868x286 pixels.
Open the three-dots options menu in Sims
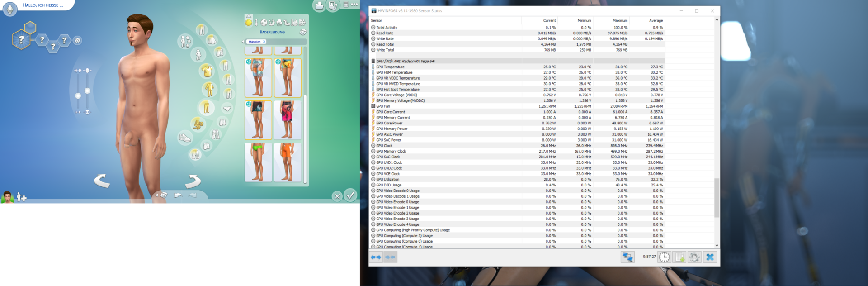click(x=354, y=5)
